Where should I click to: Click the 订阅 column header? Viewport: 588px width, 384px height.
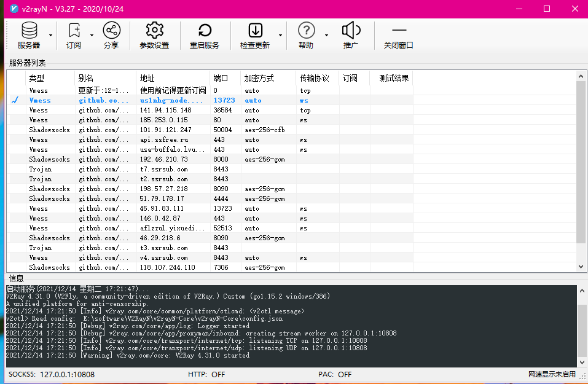354,78
